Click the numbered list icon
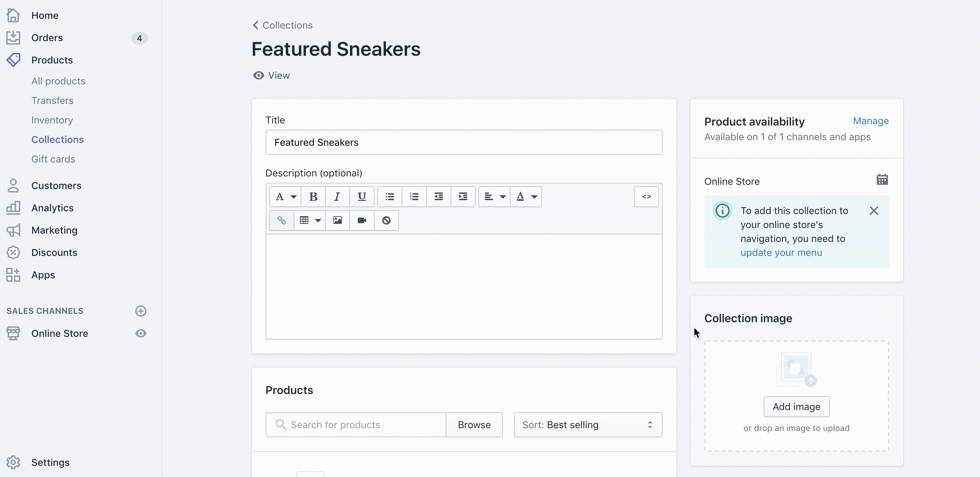Screen dimensions: 980x477 pyautogui.click(x=414, y=197)
